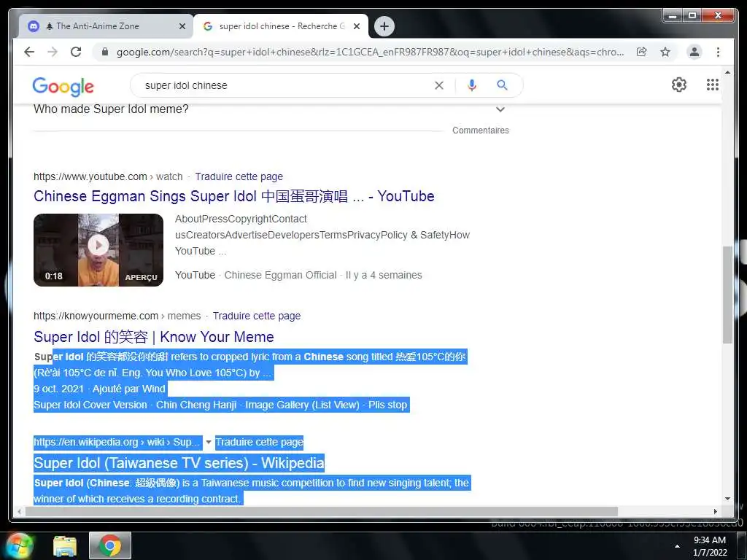The width and height of the screenshot is (747, 560).
Task: Show hidden system tray icons
Action: (677, 546)
